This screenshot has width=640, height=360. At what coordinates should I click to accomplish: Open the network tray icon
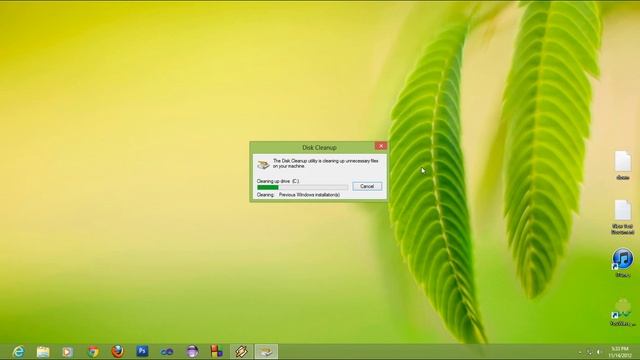point(589,352)
